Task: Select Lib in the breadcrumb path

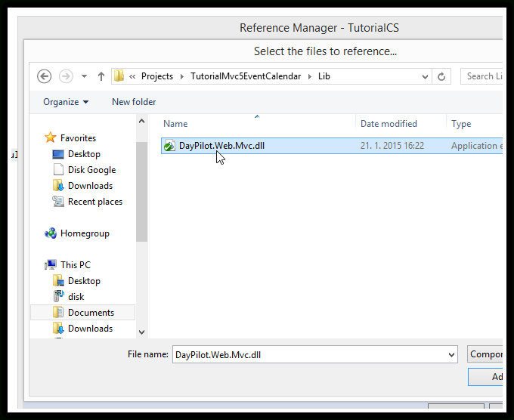Action: click(324, 76)
